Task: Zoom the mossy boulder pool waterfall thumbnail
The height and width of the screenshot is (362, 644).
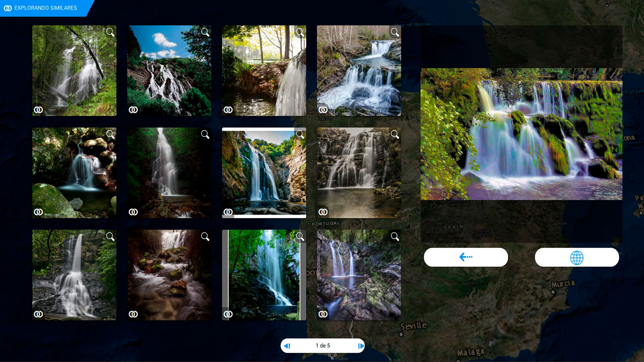Action: (110, 134)
